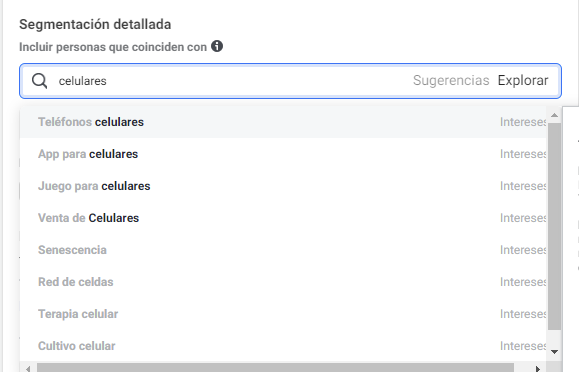Select the Teléfonos celulares suggestion
This screenshot has height=372, width=579.
click(283, 122)
